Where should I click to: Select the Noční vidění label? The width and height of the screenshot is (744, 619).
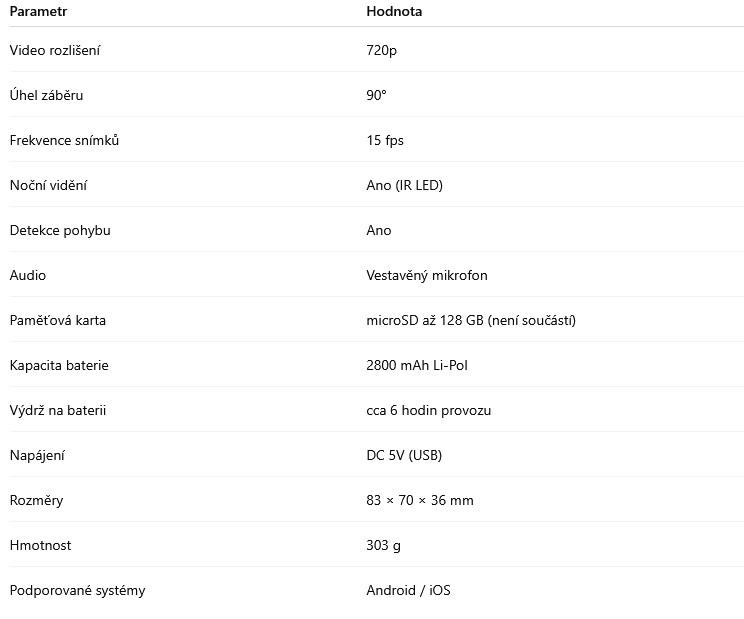click(48, 185)
